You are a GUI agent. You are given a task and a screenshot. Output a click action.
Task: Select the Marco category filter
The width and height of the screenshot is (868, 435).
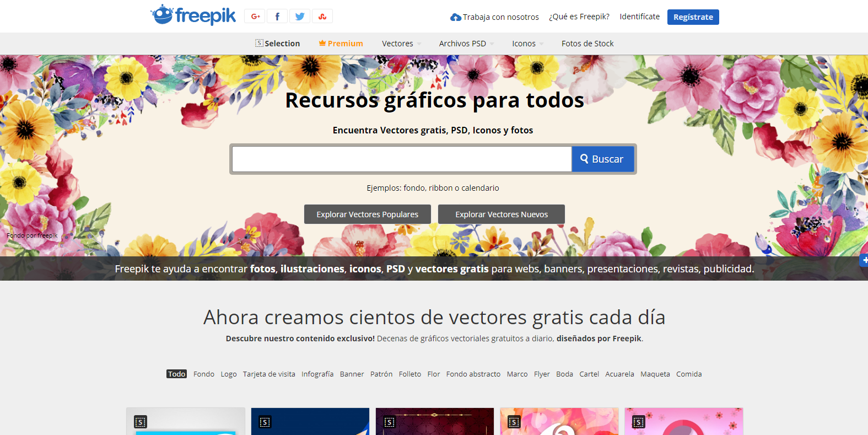click(517, 374)
